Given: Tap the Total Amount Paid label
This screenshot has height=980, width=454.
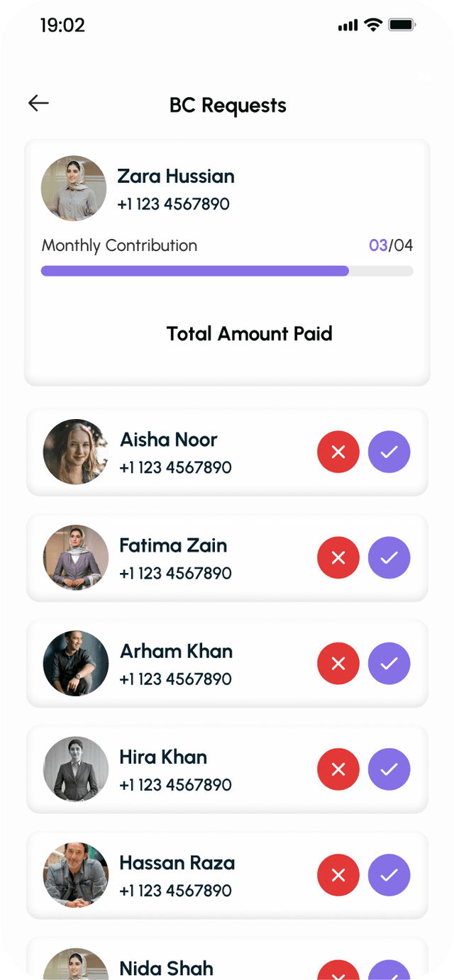Looking at the screenshot, I should pyautogui.click(x=250, y=333).
